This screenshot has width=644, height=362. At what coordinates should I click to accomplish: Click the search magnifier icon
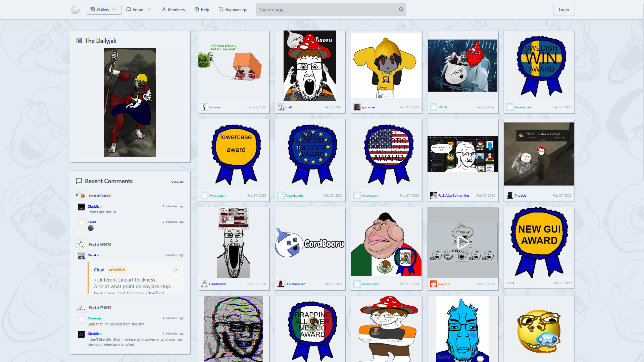pyautogui.click(x=401, y=10)
